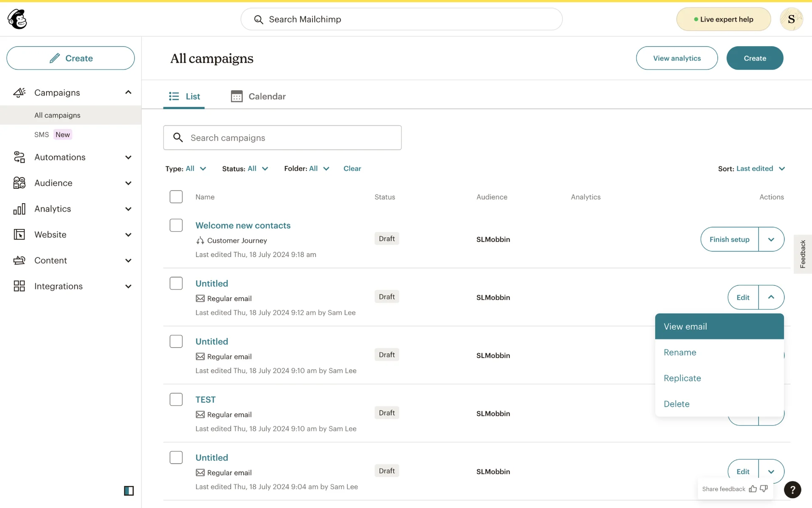Check the Welcome new contacts checkbox

(176, 225)
